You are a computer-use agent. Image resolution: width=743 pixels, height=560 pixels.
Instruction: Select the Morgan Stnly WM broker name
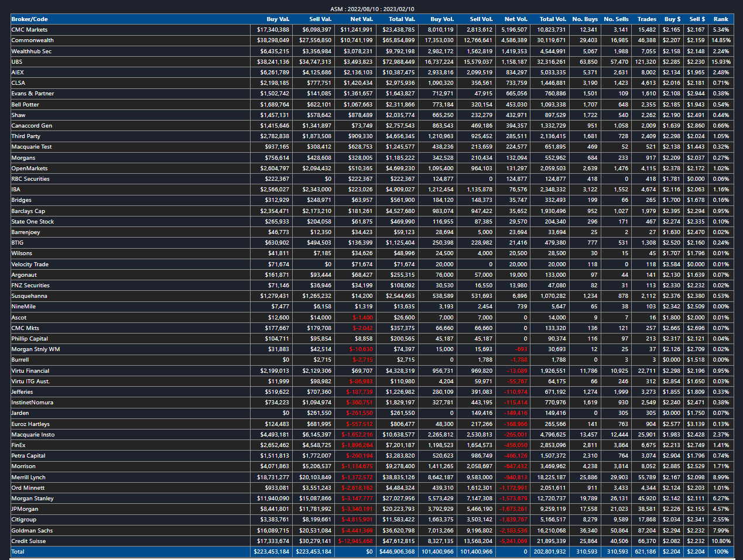(36, 349)
